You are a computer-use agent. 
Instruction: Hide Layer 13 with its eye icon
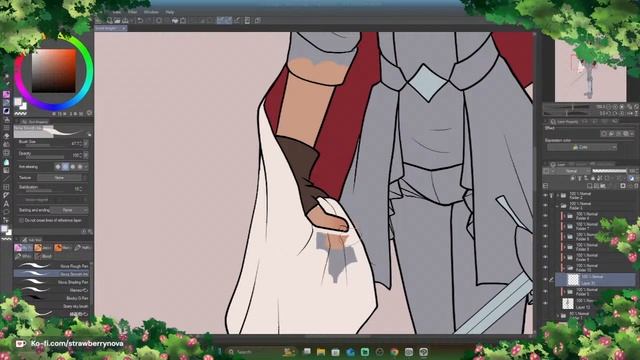tap(545, 303)
